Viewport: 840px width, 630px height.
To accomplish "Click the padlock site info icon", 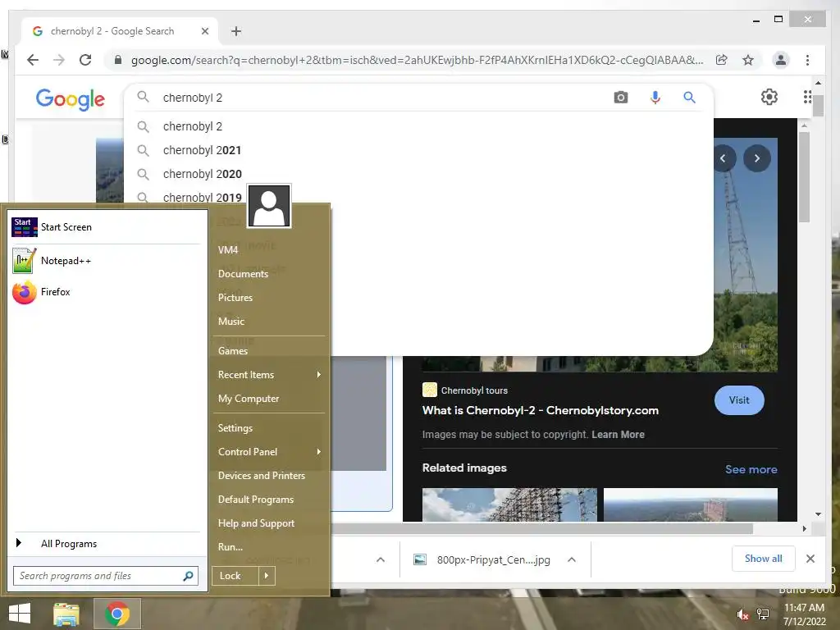I will pos(118,60).
